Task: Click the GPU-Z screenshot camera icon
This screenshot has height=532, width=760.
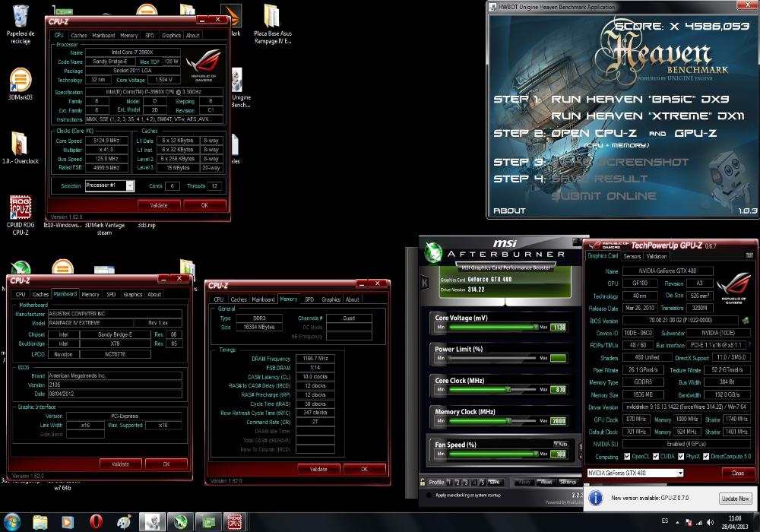Action: click(749, 255)
